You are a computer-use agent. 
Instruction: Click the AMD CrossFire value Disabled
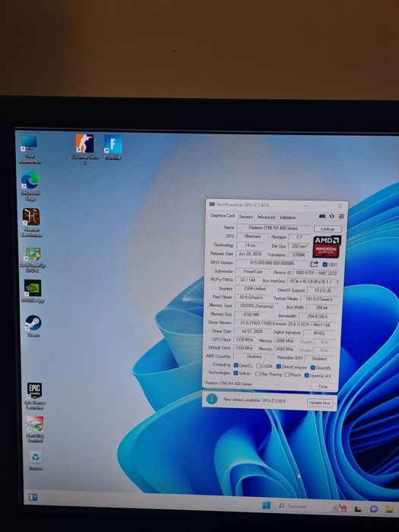tap(254, 356)
